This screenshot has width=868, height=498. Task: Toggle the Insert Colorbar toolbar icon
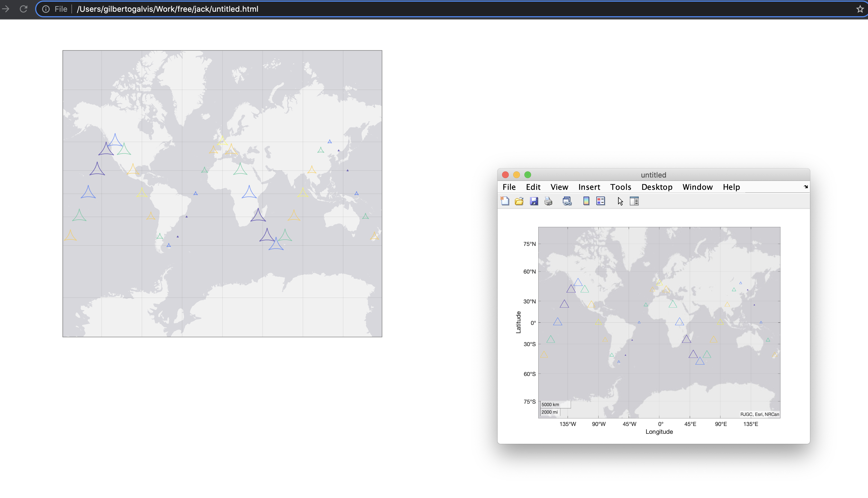point(586,201)
